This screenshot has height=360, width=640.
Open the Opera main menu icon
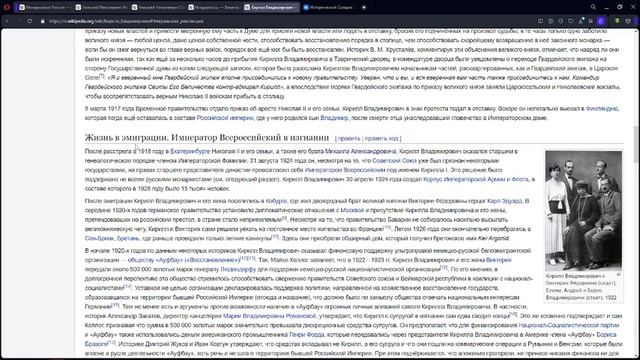(7, 7)
